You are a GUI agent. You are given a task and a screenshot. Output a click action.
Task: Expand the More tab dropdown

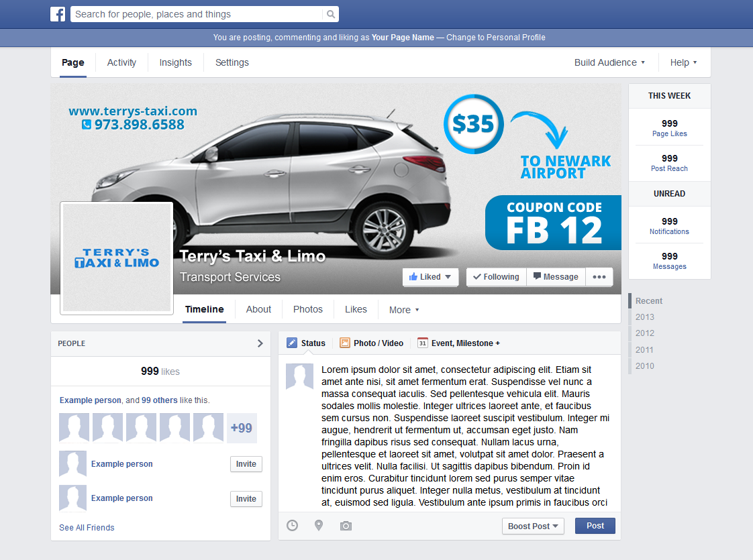pos(404,310)
